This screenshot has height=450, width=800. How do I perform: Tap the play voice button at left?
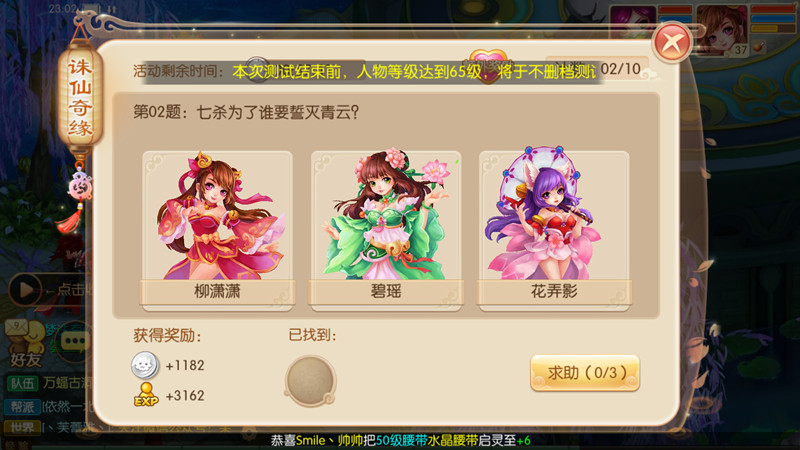[x=24, y=290]
